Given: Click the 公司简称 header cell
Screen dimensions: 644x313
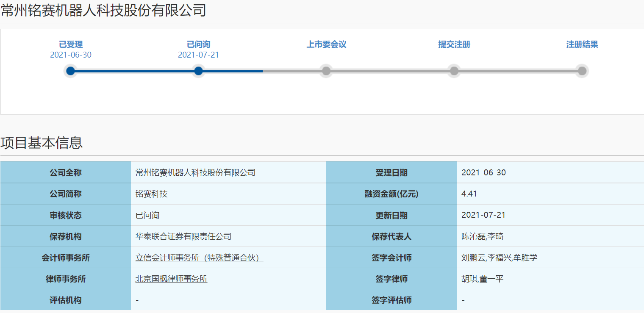Looking at the screenshot, I should (66, 194).
